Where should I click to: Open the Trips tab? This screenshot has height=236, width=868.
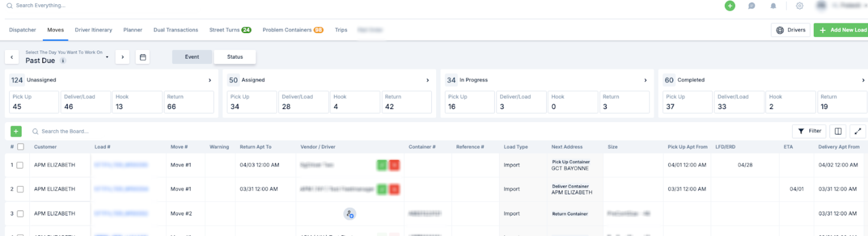(x=341, y=30)
